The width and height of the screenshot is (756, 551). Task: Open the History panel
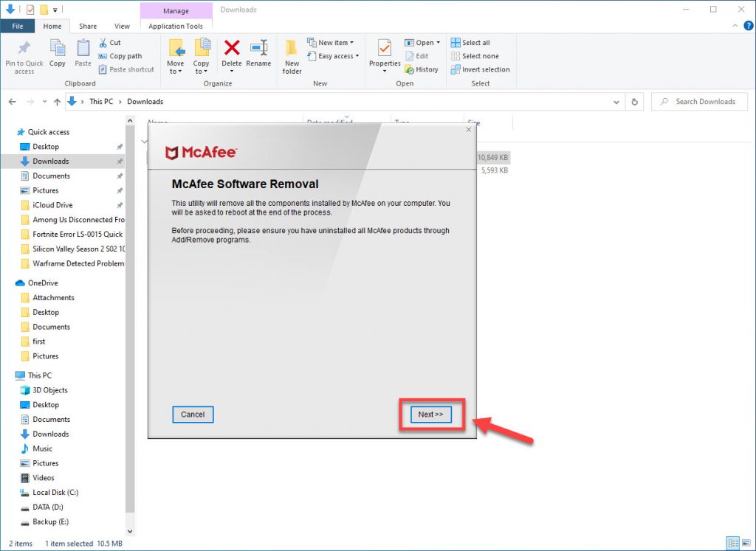422,69
